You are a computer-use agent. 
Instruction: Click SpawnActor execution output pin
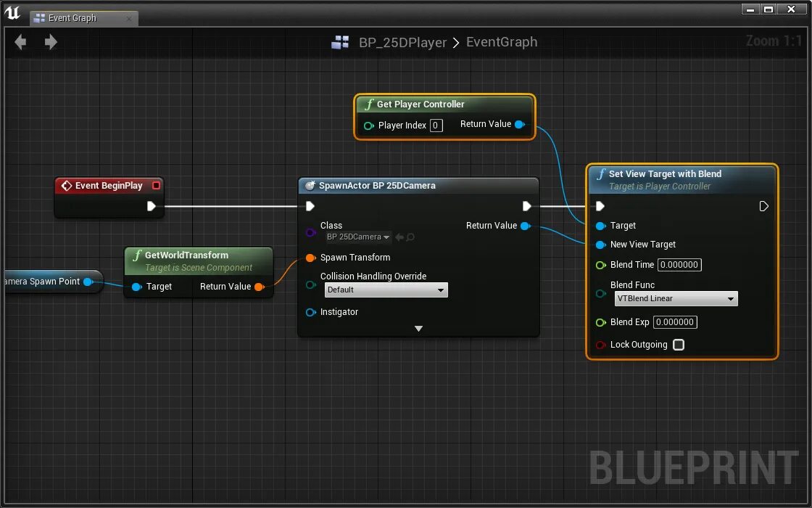click(526, 206)
